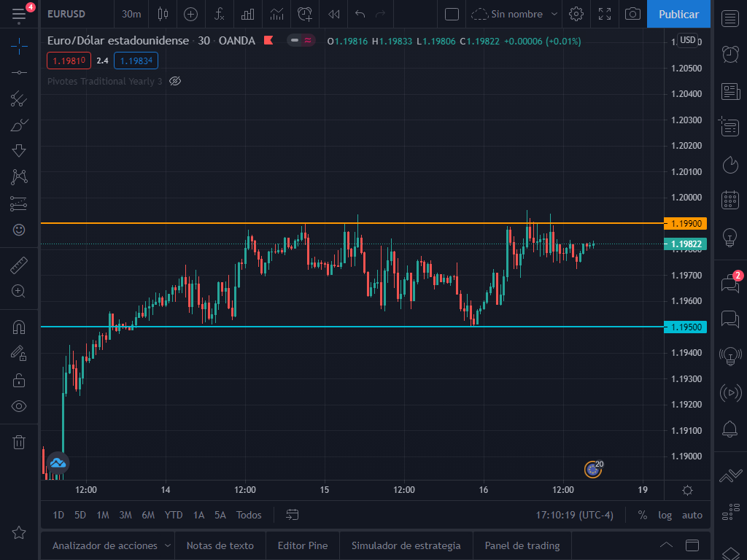Switch to the Editor Pine tab
This screenshot has width=747, height=560.
(x=303, y=545)
